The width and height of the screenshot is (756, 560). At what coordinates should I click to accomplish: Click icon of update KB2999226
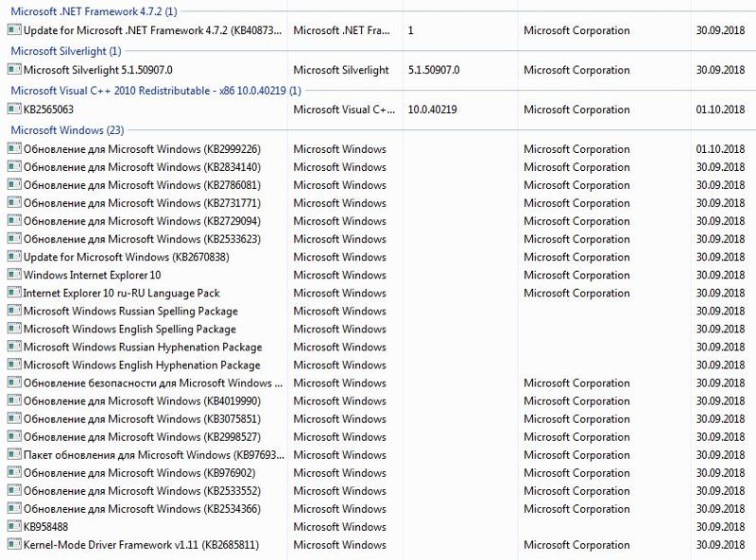click(14, 148)
